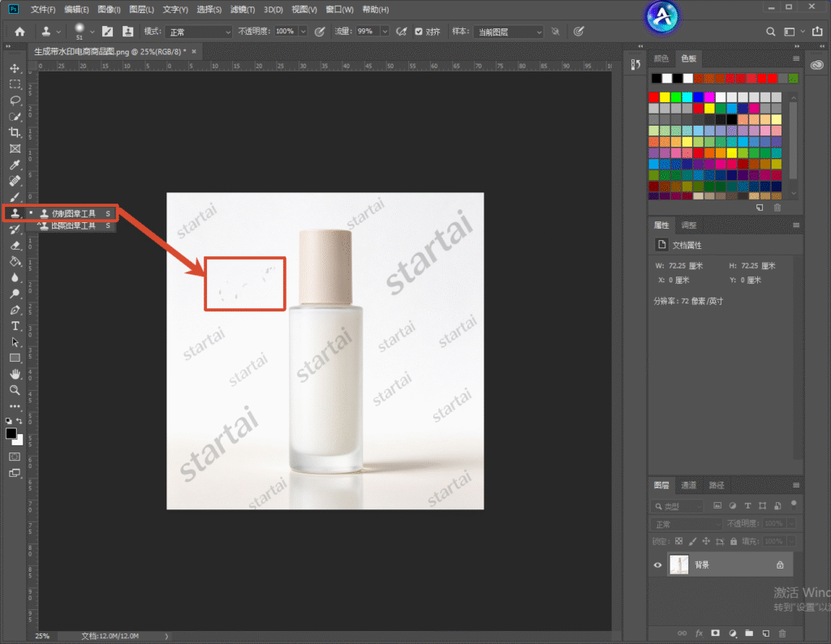Switch to the 通道 tab
This screenshot has height=644, width=831.
pos(688,485)
